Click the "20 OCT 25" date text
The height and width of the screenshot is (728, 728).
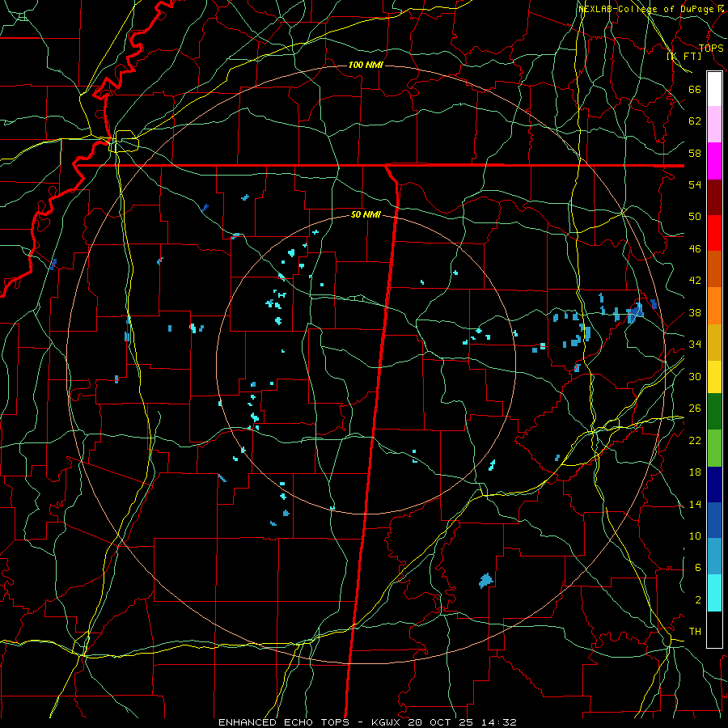[442, 722]
